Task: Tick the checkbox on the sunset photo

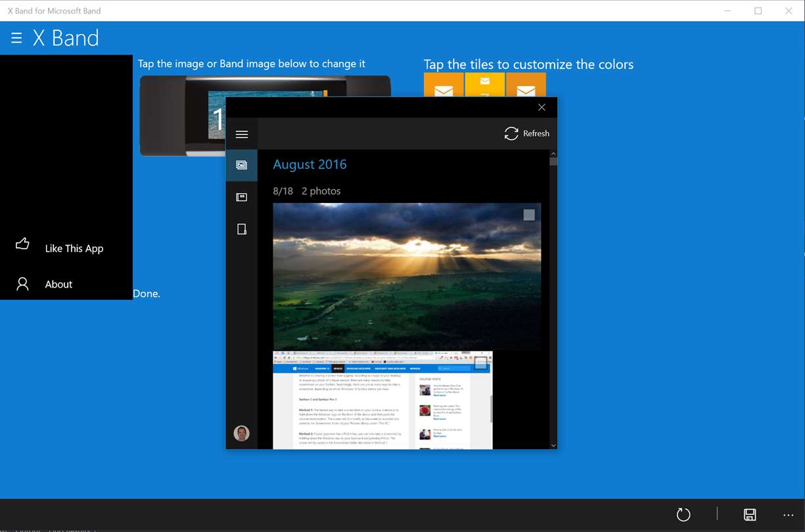Action: tap(529, 215)
